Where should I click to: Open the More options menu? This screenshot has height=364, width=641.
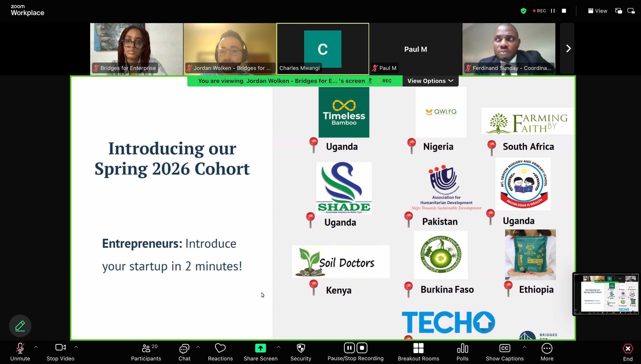tap(547, 352)
